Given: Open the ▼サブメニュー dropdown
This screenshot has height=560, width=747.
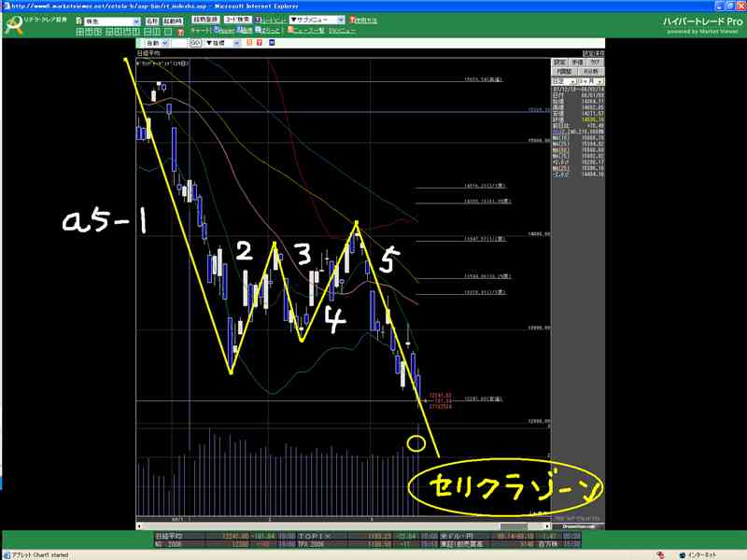Looking at the screenshot, I should point(317,20).
